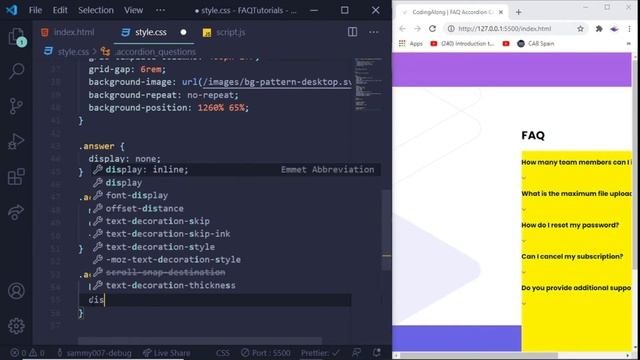This screenshot has height=360, width=640.
Task: Click the Port : 5500 Live Server item
Action: (266, 353)
